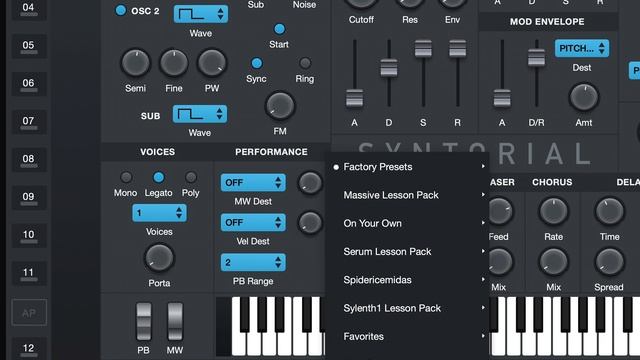The height and width of the screenshot is (360, 640).
Task: Open the MW Dest dropdown
Action: (x=253, y=182)
